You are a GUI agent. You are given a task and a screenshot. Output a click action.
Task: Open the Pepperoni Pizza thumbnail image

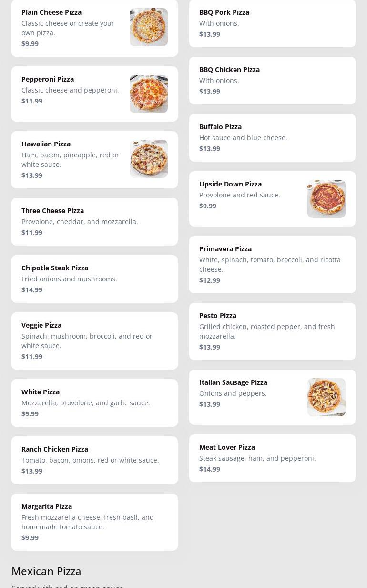pos(148,94)
